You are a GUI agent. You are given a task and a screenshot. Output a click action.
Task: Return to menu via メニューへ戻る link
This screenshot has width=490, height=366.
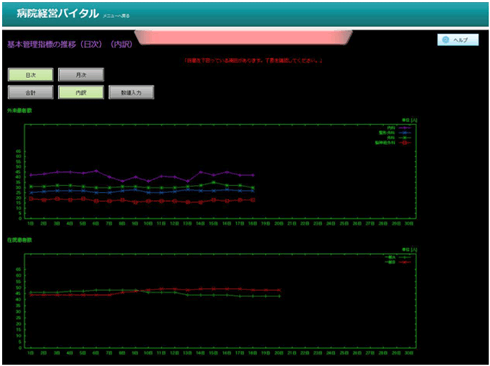click(116, 16)
